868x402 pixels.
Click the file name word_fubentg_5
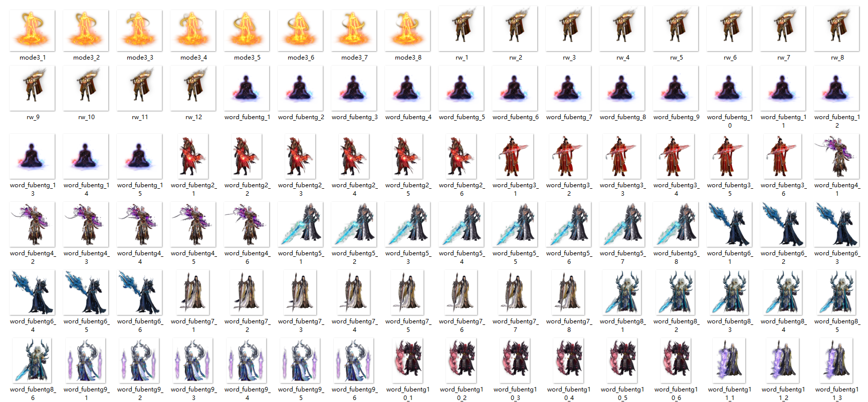[462, 117]
